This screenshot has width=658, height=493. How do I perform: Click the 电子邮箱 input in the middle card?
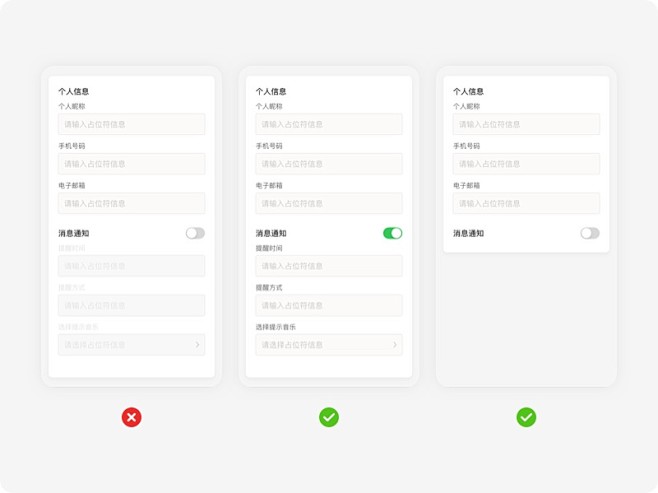pyautogui.click(x=329, y=203)
